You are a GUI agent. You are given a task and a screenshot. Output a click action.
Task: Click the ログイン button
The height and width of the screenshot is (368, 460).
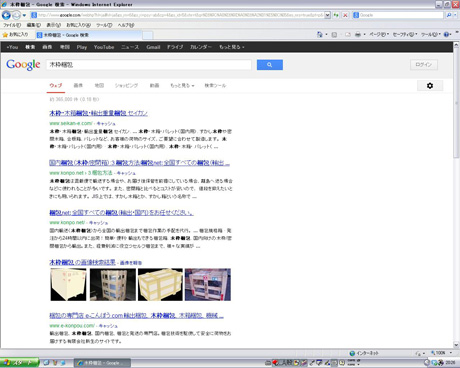point(424,65)
